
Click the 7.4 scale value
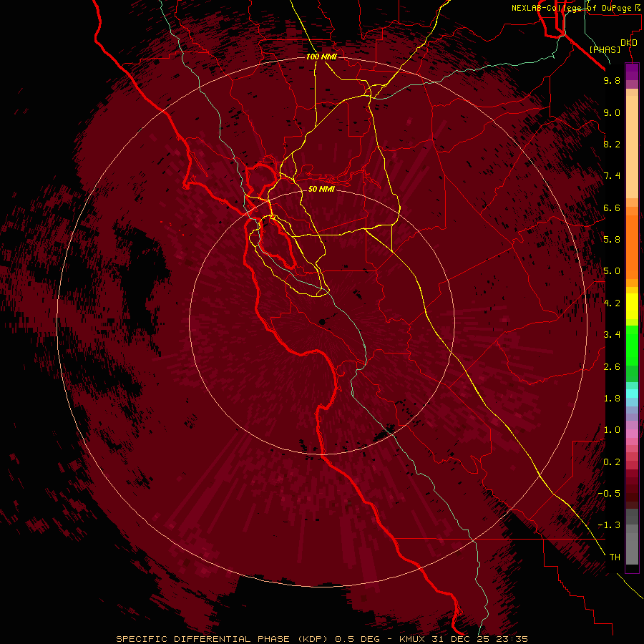pos(612,176)
